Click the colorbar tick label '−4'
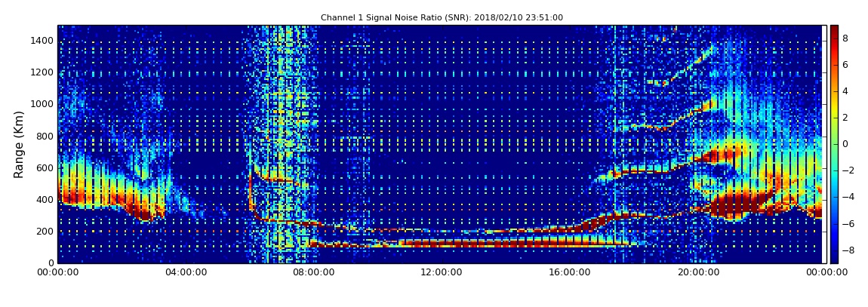The height and width of the screenshot is (307, 868). 848,197
